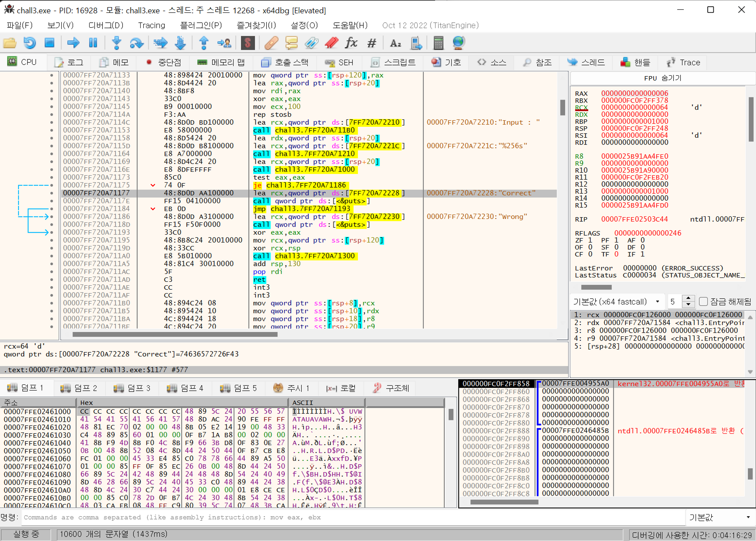This screenshot has width=756, height=541.
Task: Pause execution with the pause icon
Action: (x=93, y=43)
